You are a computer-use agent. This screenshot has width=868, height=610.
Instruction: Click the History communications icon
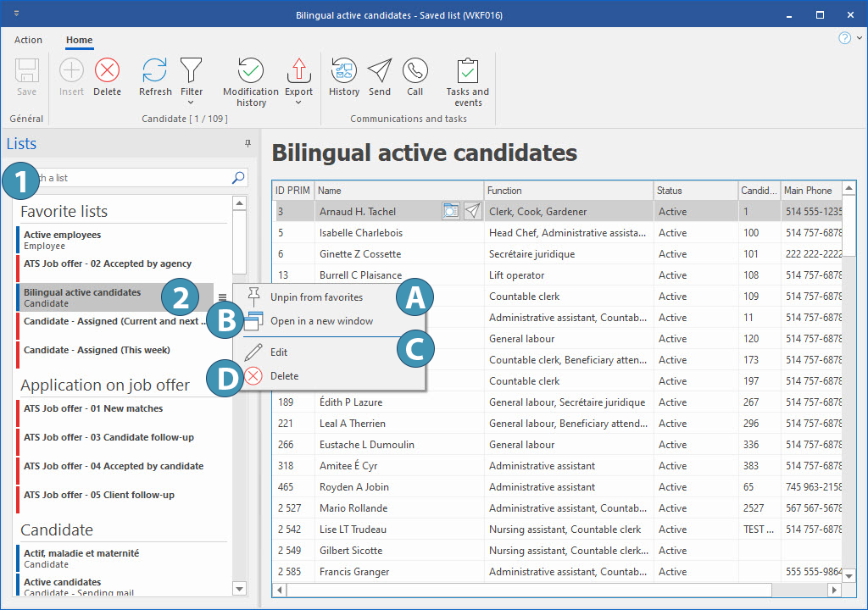click(344, 71)
